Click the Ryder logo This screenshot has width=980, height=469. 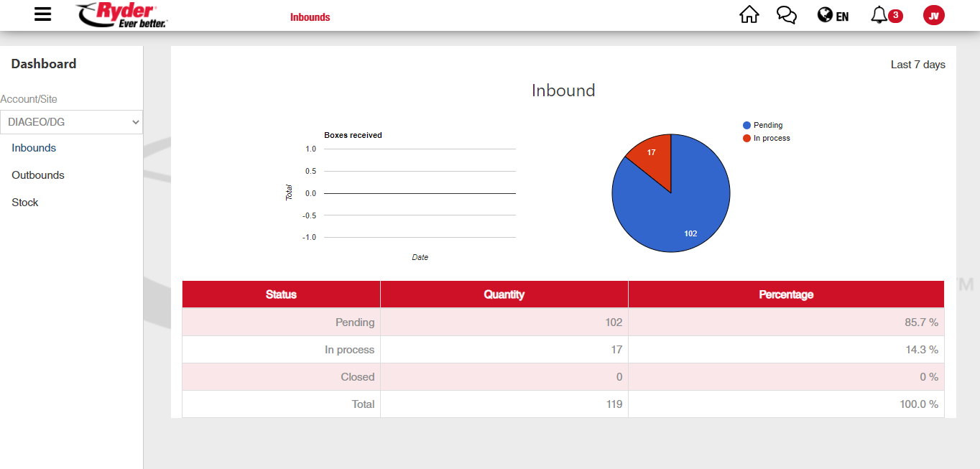pyautogui.click(x=121, y=15)
